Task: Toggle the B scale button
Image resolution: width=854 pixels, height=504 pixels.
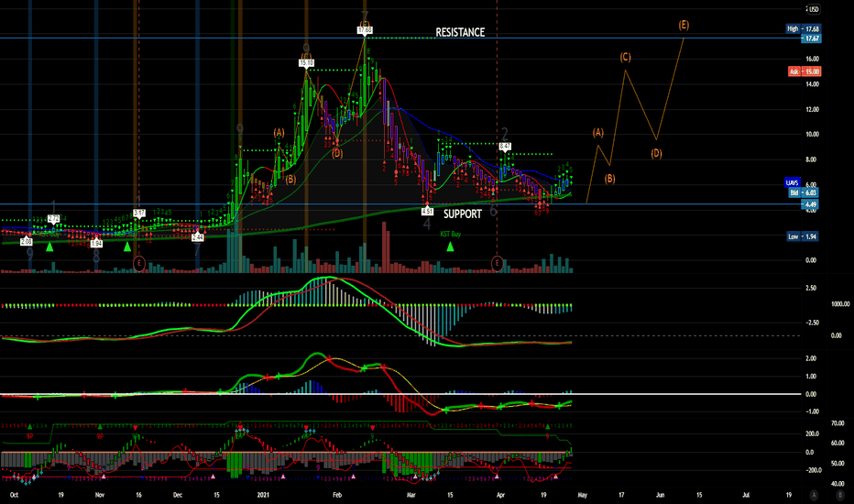Action: point(840,495)
